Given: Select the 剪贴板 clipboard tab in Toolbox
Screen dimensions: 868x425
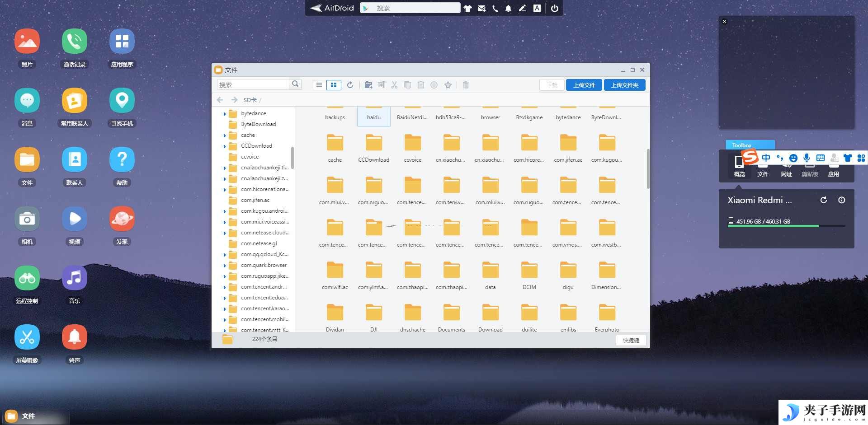Looking at the screenshot, I should [x=810, y=173].
